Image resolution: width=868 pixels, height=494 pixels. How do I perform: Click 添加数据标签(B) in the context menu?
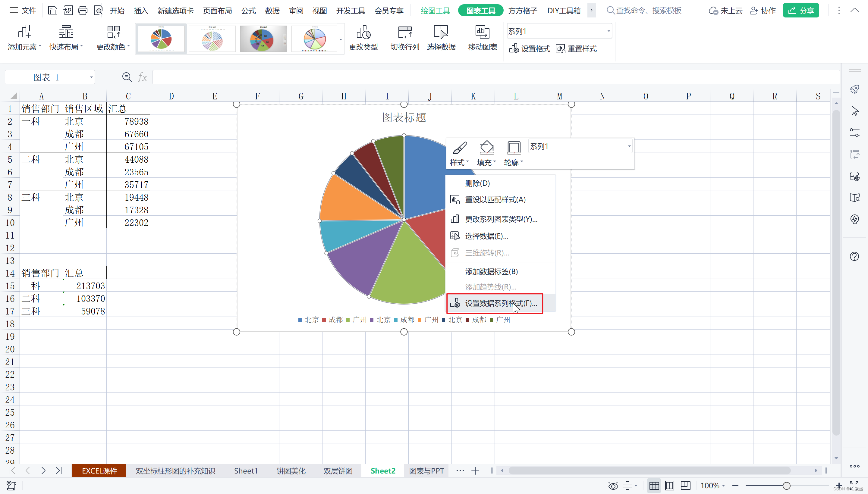[491, 271]
